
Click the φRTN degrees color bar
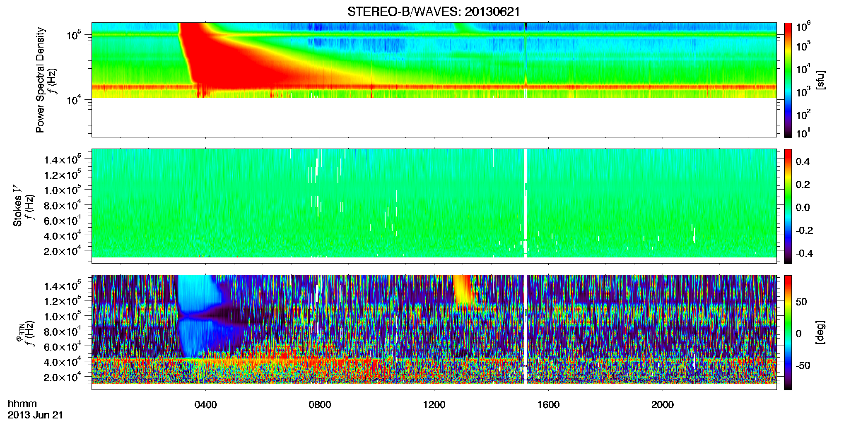(x=788, y=332)
